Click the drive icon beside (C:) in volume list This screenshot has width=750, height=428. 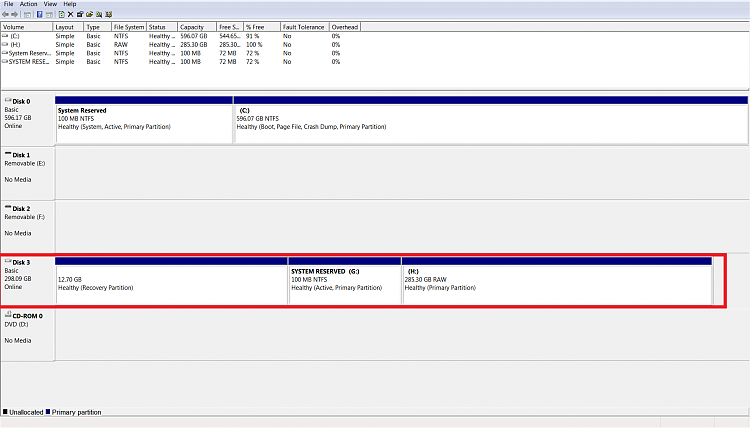point(5,36)
